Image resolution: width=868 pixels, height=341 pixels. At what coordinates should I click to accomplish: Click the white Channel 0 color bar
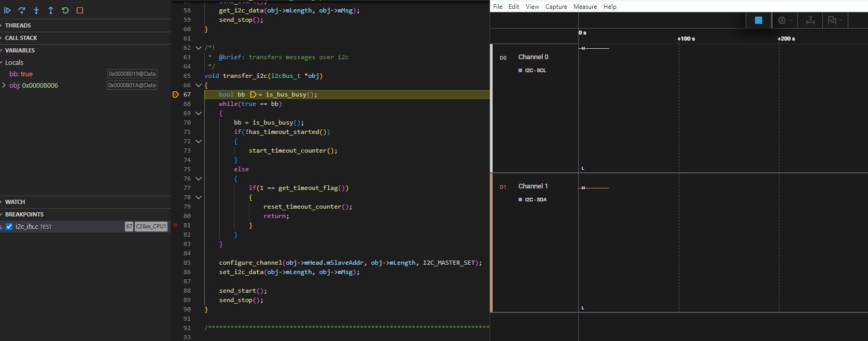tap(491, 108)
